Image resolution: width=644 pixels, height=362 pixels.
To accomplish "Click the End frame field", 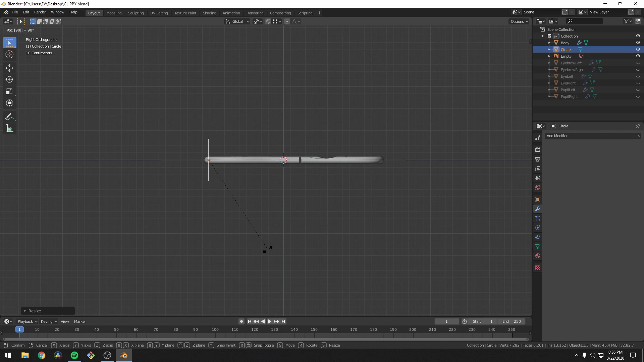I will point(512,321).
